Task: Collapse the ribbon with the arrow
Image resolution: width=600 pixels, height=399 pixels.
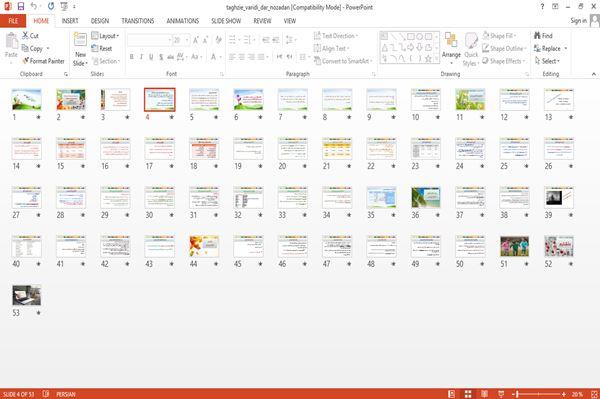Action: pos(594,74)
